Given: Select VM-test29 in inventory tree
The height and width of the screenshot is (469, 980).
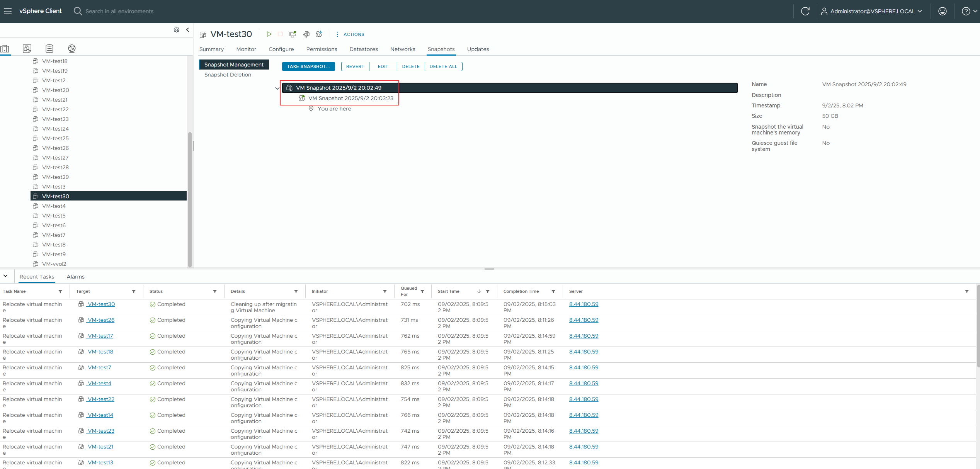Looking at the screenshot, I should 55,177.
